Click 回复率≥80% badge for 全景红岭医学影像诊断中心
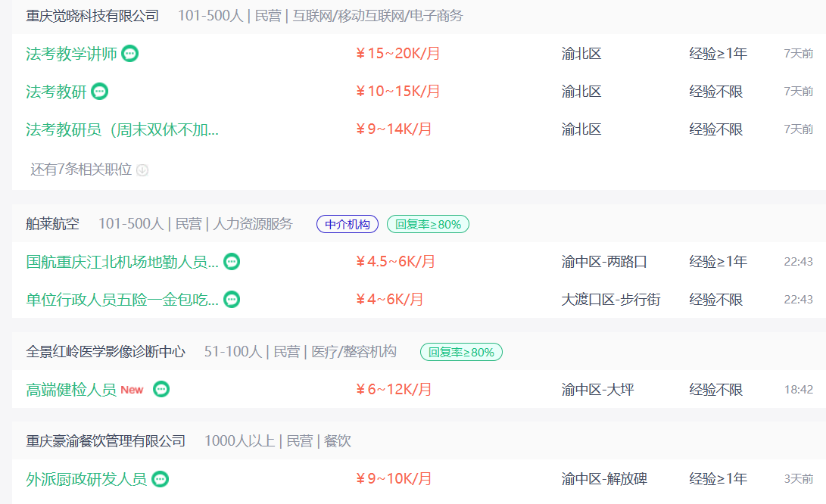Screen dimensions: 826x504 461,352
